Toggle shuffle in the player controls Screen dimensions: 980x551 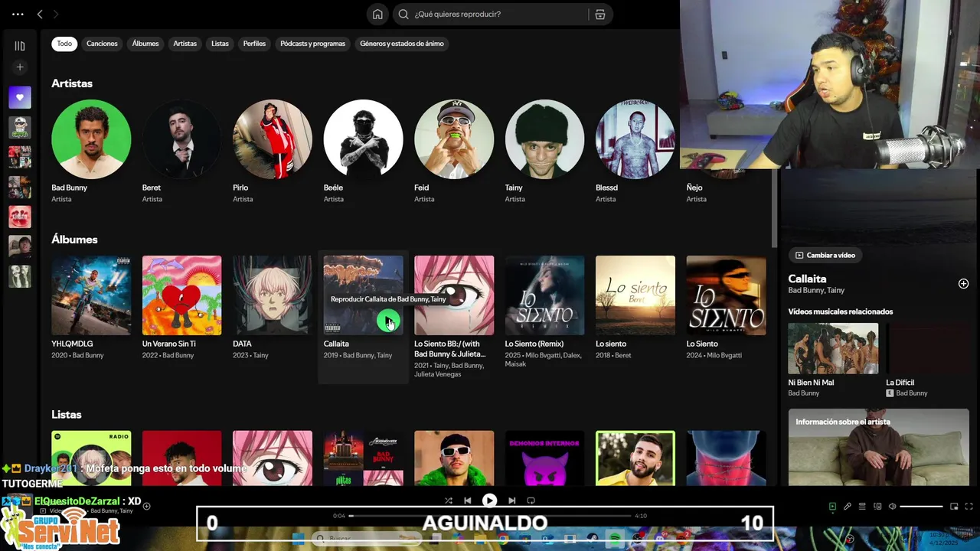pos(449,500)
